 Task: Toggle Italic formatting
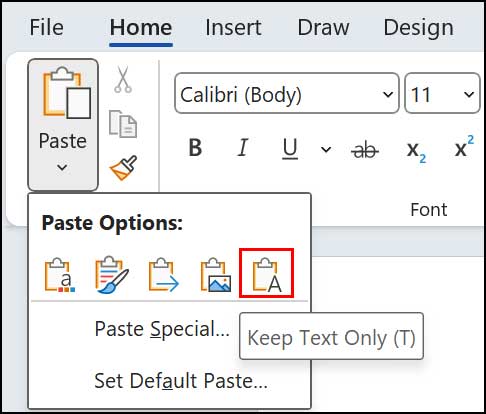pos(243,147)
